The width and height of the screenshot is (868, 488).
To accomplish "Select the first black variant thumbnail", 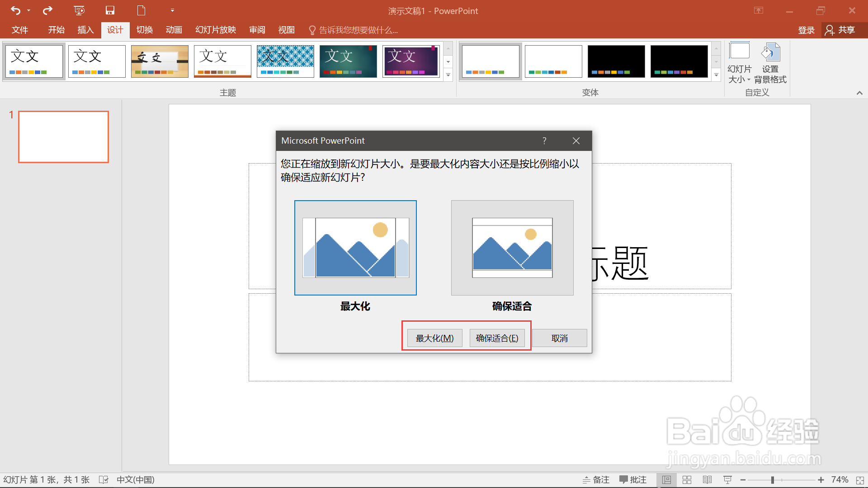I will (x=616, y=61).
